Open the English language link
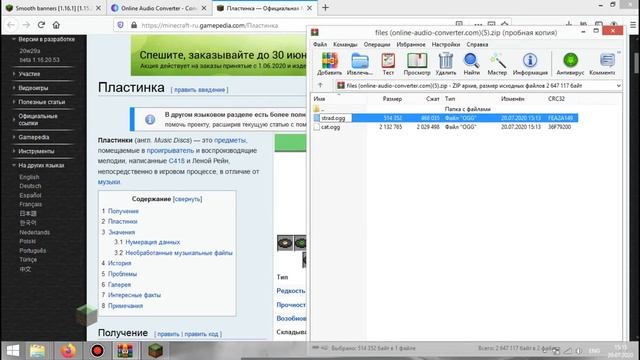 pos(29,177)
